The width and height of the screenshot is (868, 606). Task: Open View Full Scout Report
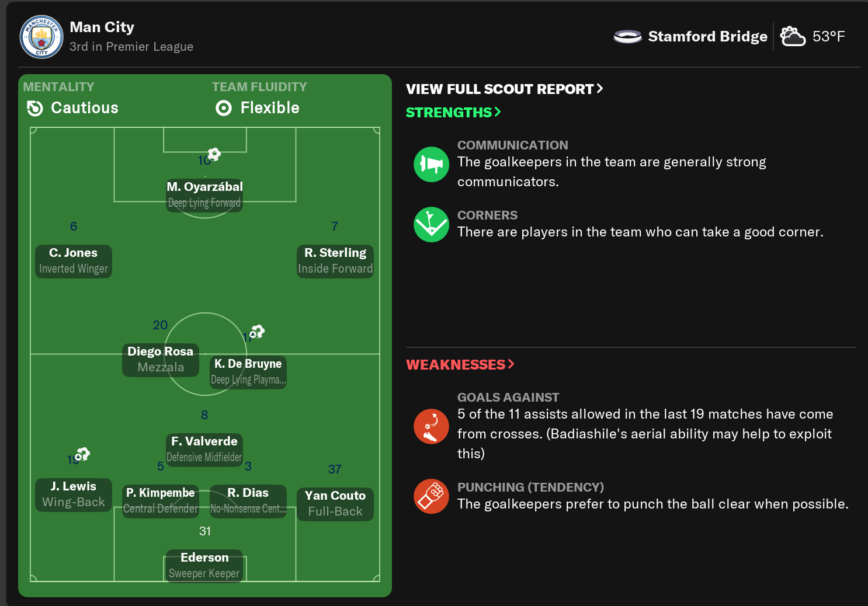click(504, 89)
